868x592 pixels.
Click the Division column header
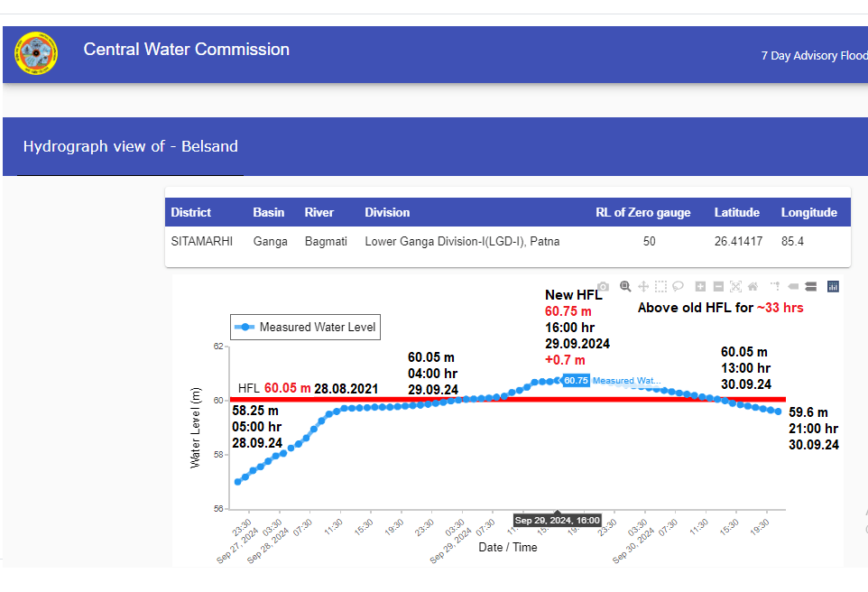(x=387, y=213)
